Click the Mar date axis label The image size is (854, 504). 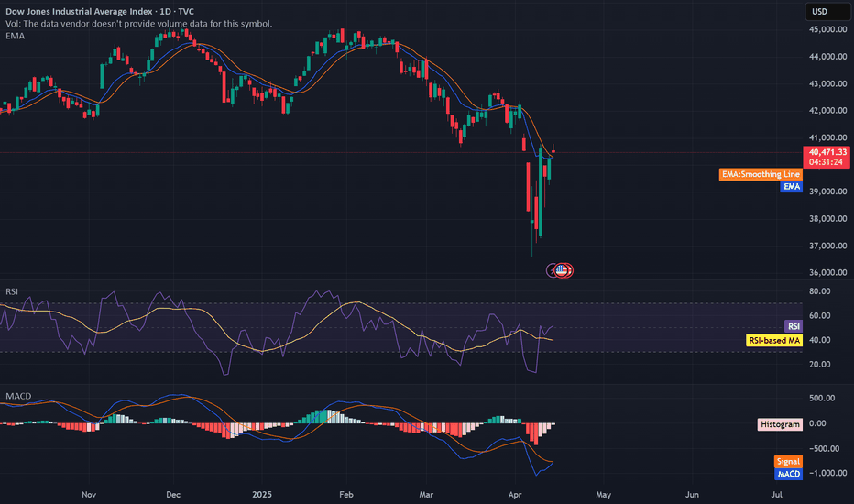[x=426, y=495]
